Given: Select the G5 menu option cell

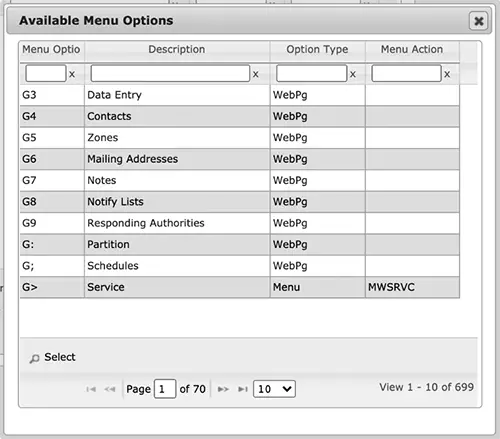Looking at the screenshot, I should pos(52,138).
